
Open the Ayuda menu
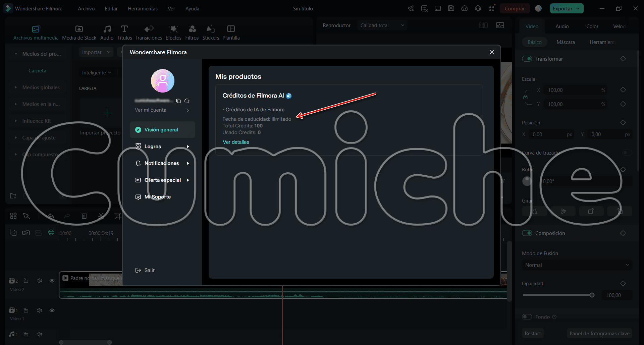pyautogui.click(x=192, y=9)
